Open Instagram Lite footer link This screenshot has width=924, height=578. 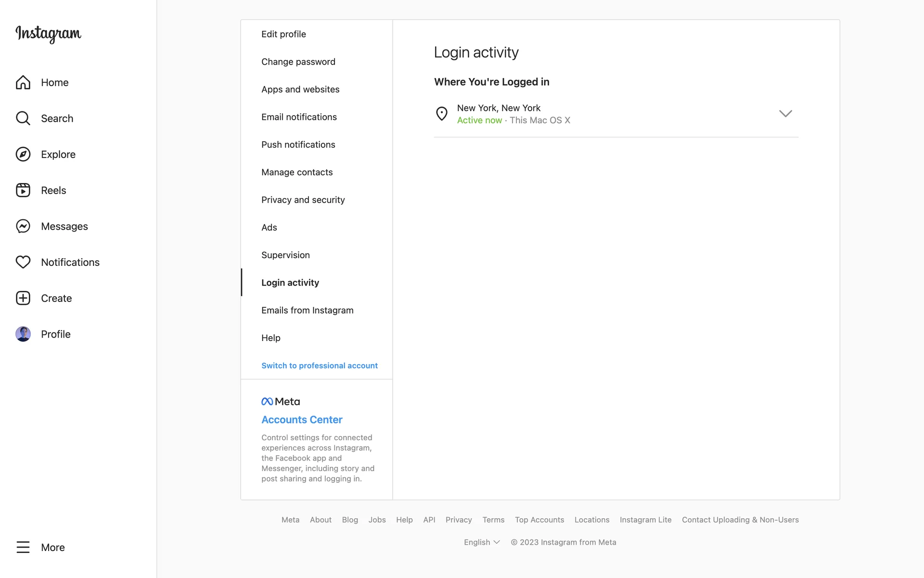coord(645,520)
